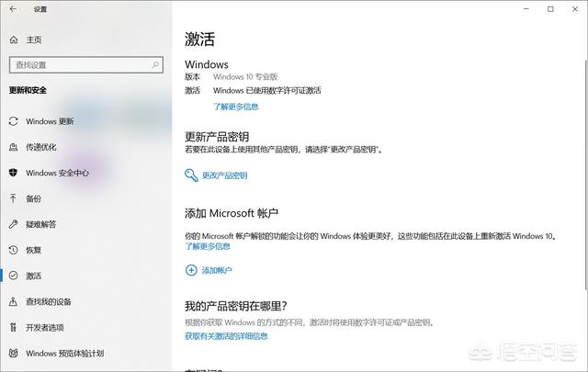Open 获取有关激活的详细信息 link
Image resolution: width=588 pixels, height=372 pixels.
[x=226, y=336]
